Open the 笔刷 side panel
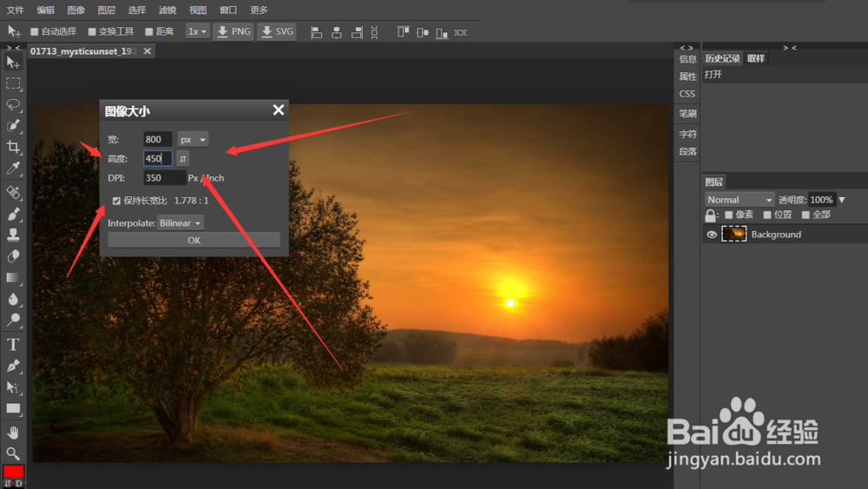Viewport: 868px width, 489px height. pos(687,114)
